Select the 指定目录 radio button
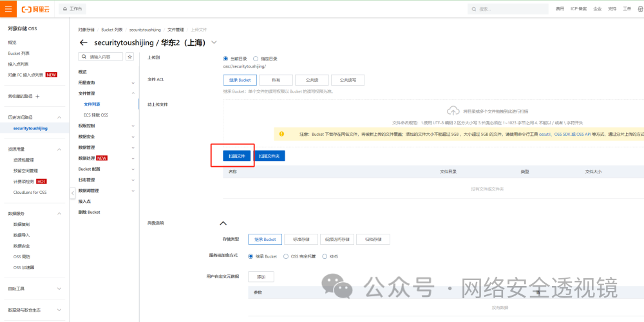 coord(256,59)
